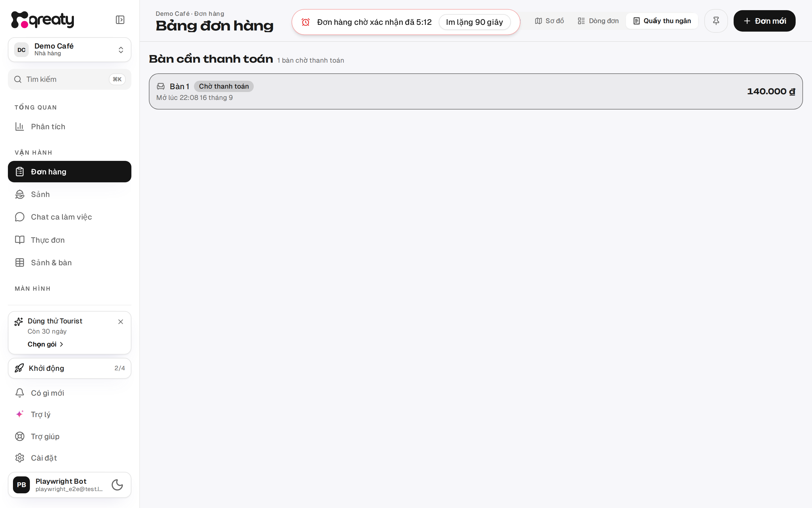Open Trợ giúp help
812x508 pixels.
[69, 436]
